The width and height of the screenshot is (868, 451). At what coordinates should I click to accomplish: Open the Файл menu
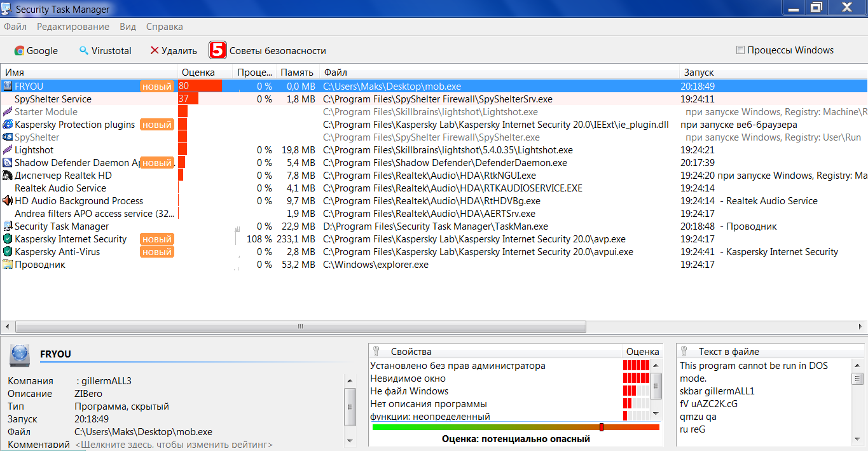[15, 27]
